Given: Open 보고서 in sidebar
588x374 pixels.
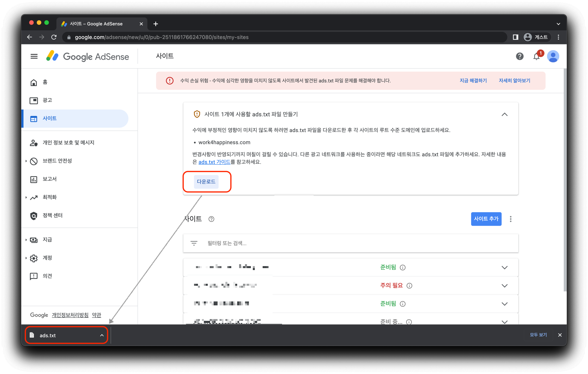Looking at the screenshot, I should coord(50,179).
